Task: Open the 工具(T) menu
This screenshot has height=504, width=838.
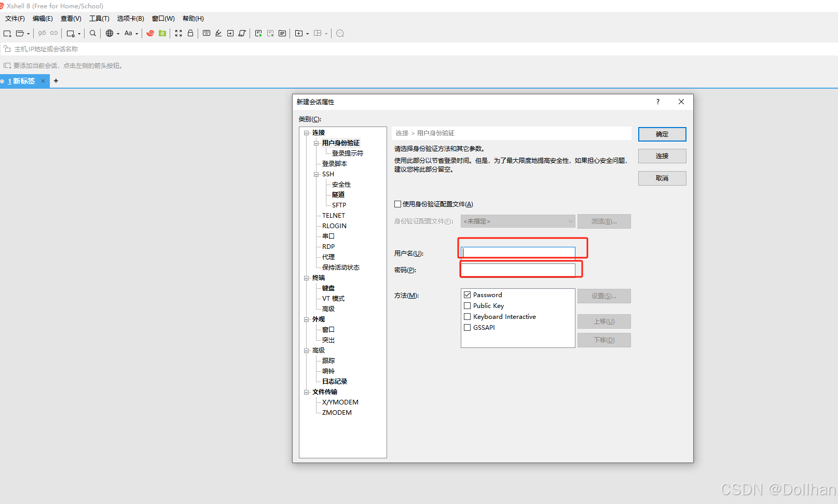Action: pyautogui.click(x=99, y=18)
